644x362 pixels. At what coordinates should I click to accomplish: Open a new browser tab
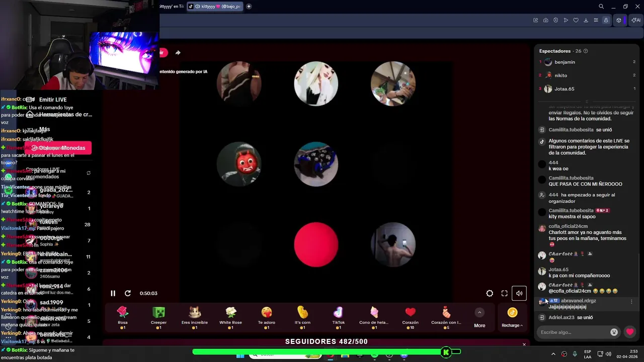tap(249, 7)
